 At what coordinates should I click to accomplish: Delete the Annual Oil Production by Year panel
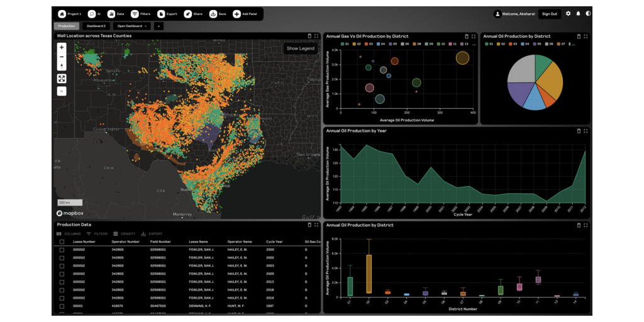(578, 131)
